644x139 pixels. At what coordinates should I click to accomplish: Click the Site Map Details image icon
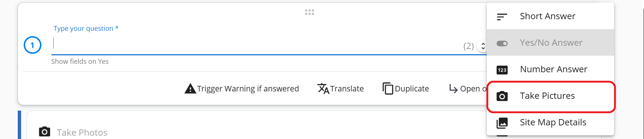tap(502, 123)
